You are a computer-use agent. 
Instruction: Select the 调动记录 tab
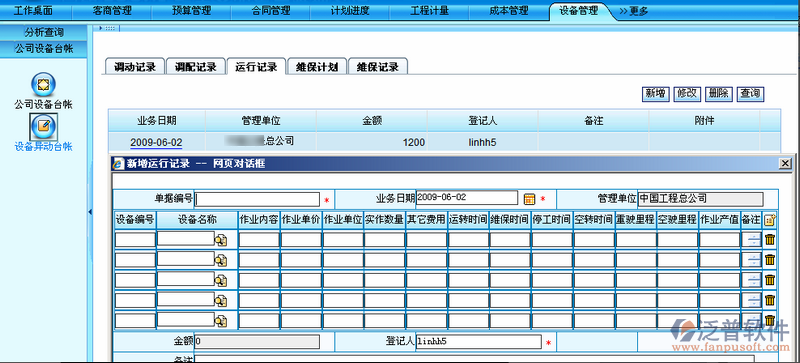(x=135, y=67)
